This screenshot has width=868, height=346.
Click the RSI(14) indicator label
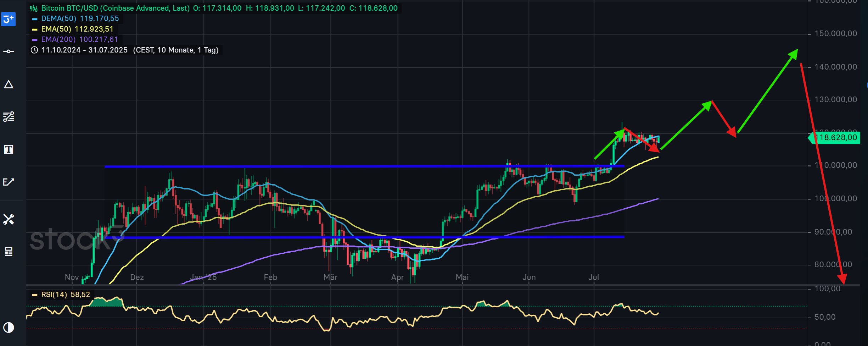tap(54, 295)
